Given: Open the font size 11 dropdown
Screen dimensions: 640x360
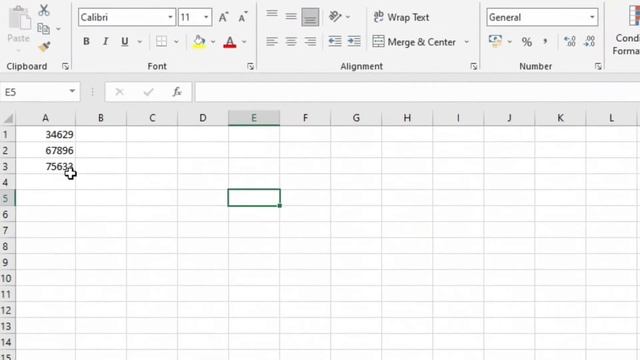Looking at the screenshot, I should pos(206,17).
